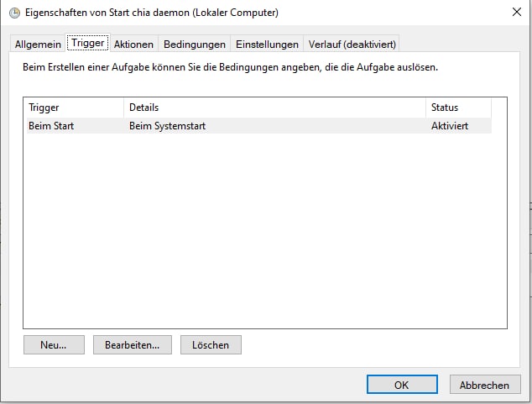Click the Beim Systemstart details cell

(168, 126)
